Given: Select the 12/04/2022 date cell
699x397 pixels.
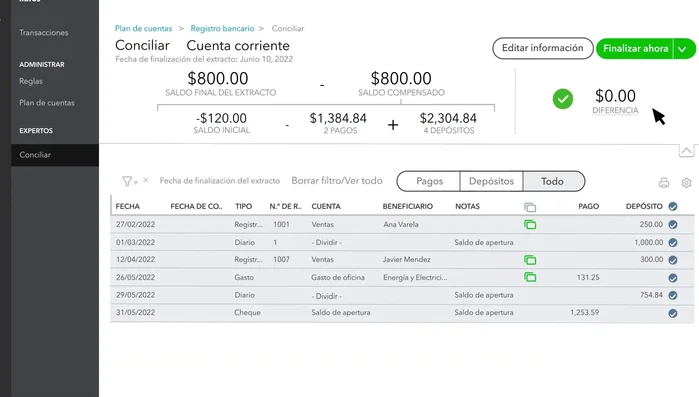Looking at the screenshot, I should (x=136, y=259).
